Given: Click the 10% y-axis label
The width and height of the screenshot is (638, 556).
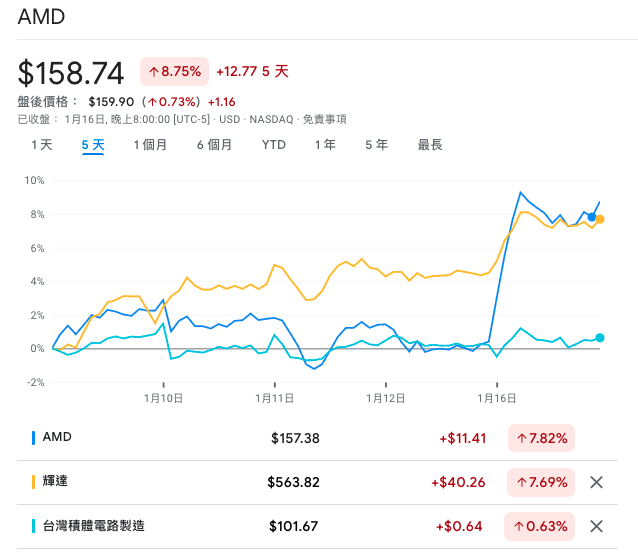Looking at the screenshot, I should 34,180.
